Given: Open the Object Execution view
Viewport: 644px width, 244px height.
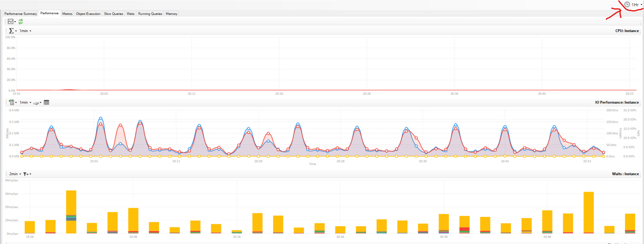Looking at the screenshot, I should [x=88, y=14].
